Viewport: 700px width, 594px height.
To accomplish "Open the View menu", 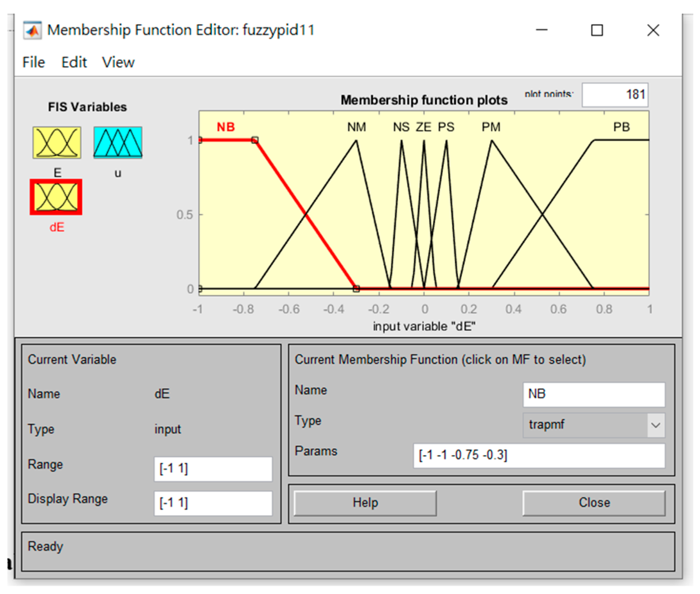I will tap(118, 62).
